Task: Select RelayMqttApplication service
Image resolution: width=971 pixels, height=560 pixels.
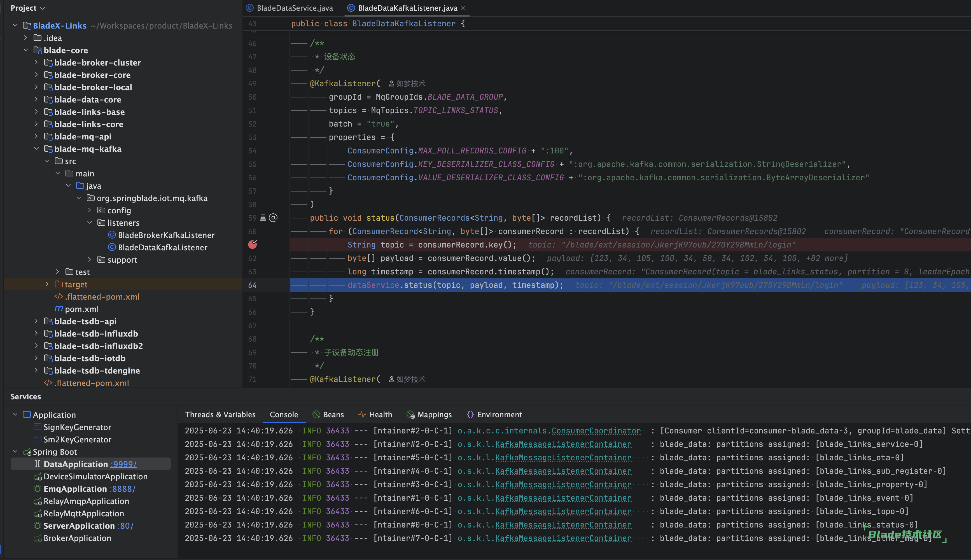Action: (84, 514)
